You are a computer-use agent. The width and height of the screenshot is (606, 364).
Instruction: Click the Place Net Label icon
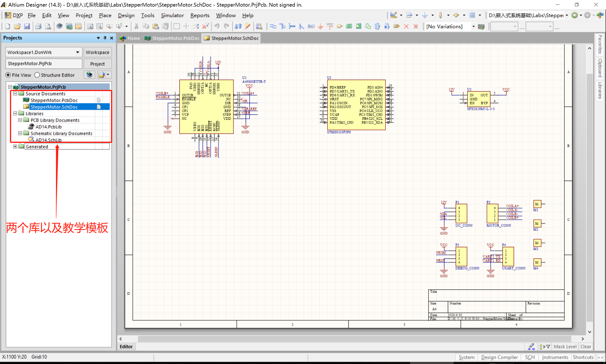(311, 26)
